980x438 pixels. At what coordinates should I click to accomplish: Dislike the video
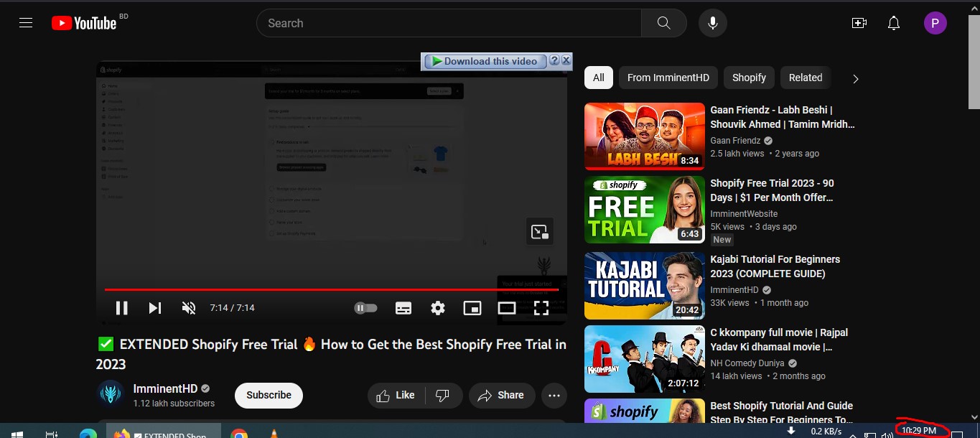pos(443,395)
